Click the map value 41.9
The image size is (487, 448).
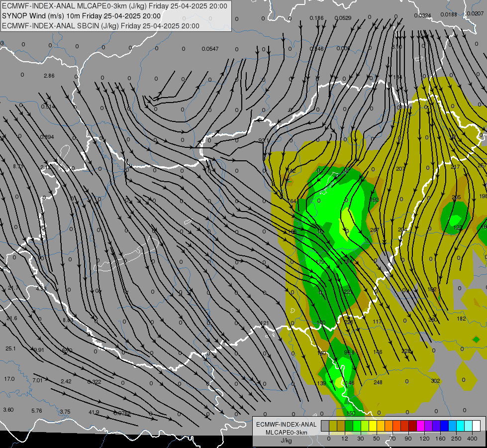click(x=94, y=412)
